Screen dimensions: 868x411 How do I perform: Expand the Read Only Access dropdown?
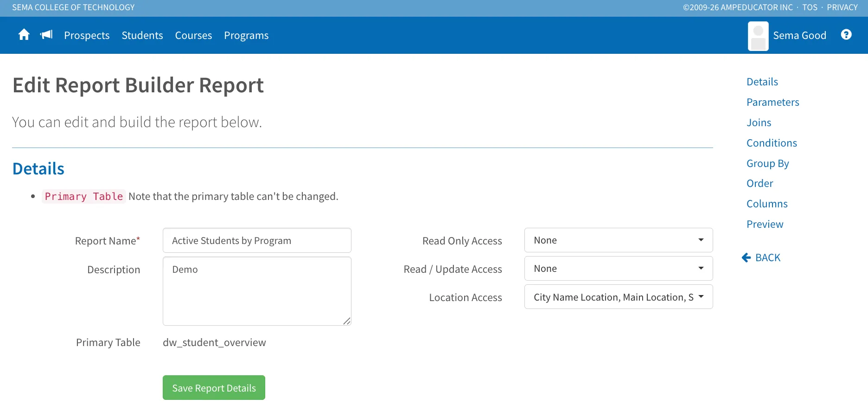coord(619,240)
